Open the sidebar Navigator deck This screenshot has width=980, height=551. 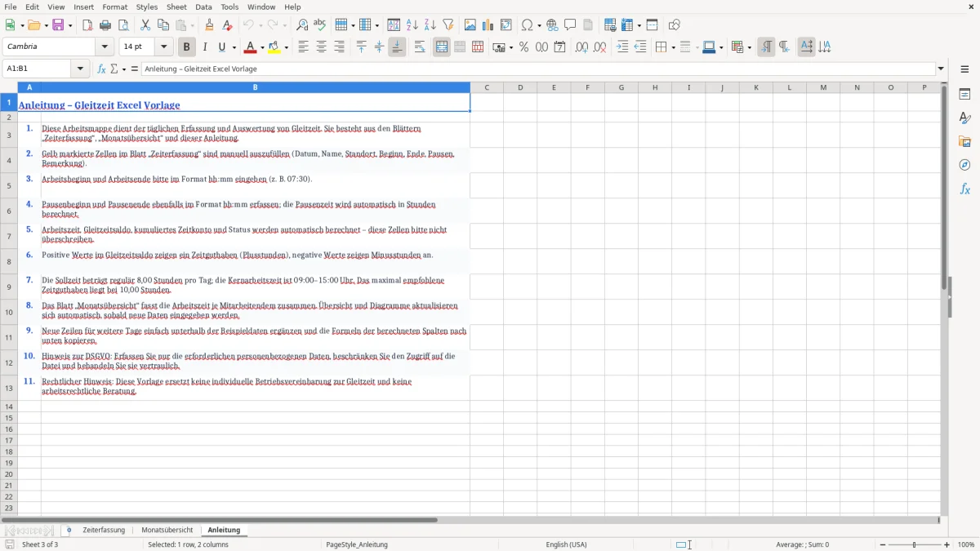coord(964,165)
